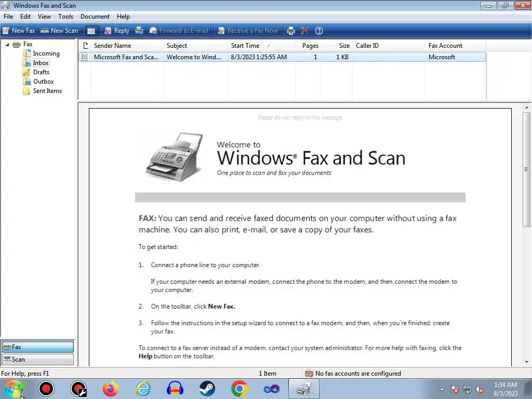The width and height of the screenshot is (532, 399).
Task: Open Steam from the taskbar
Action: click(x=207, y=389)
